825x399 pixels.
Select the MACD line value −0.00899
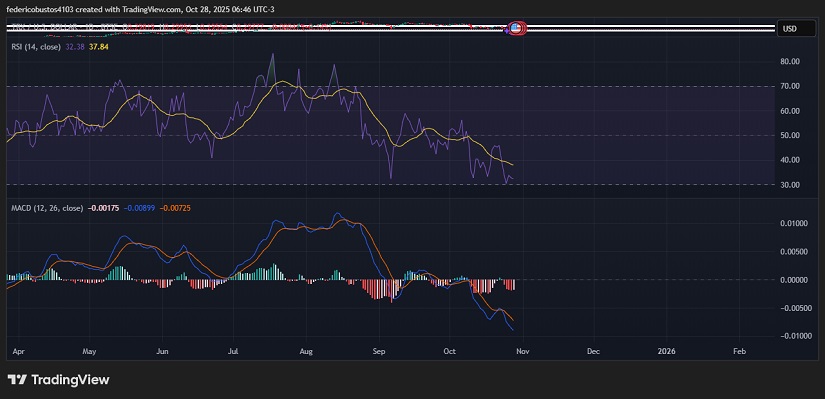(x=139, y=208)
